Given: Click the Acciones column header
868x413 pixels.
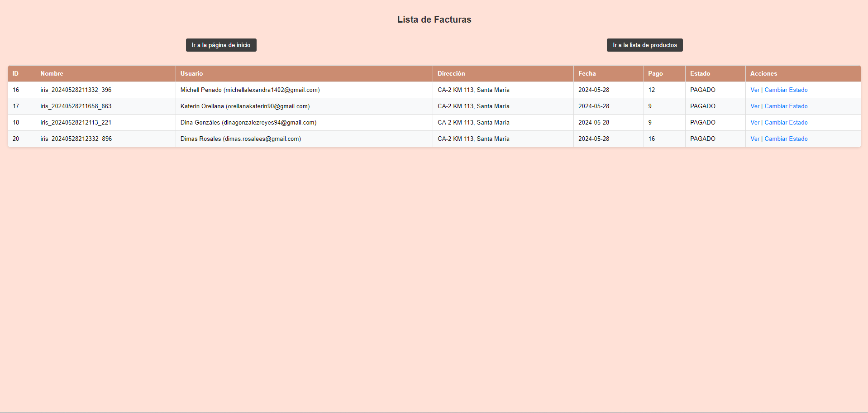Looking at the screenshot, I should 763,73.
